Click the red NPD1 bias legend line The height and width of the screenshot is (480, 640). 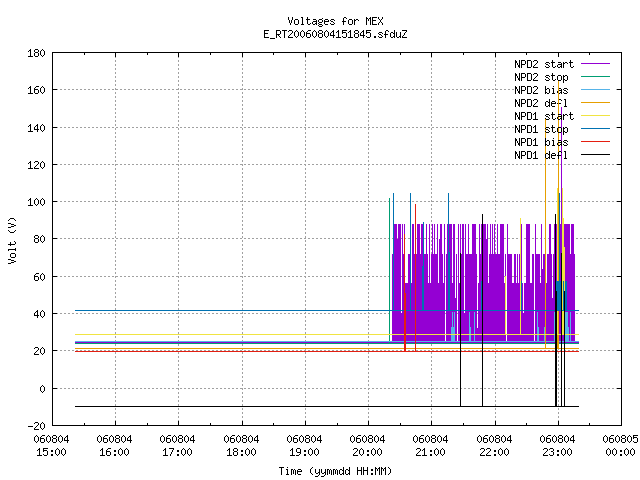point(596,142)
